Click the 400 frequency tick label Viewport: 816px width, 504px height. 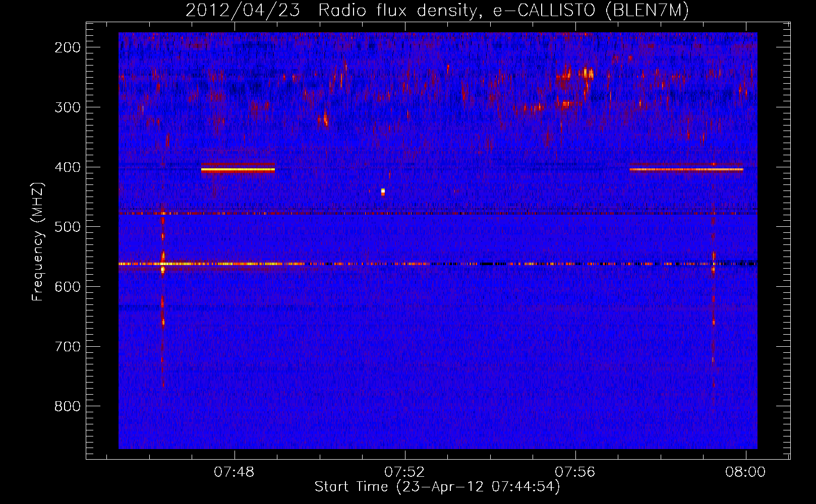click(x=68, y=167)
